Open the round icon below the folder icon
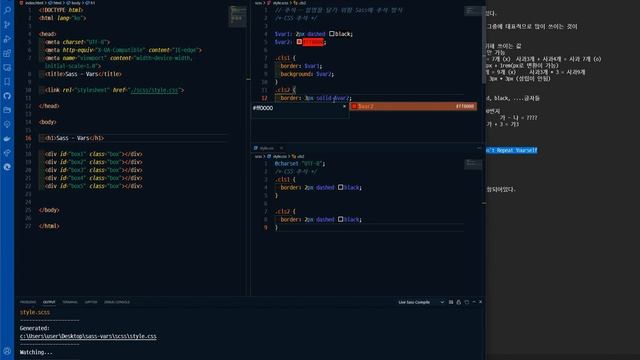Screen dimensions: 640x360 tap(7, 124)
